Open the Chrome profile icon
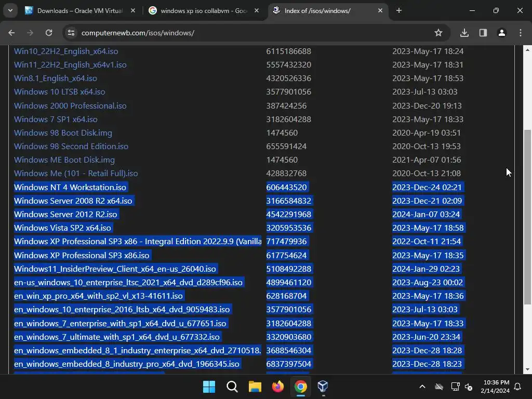 pos(502,33)
